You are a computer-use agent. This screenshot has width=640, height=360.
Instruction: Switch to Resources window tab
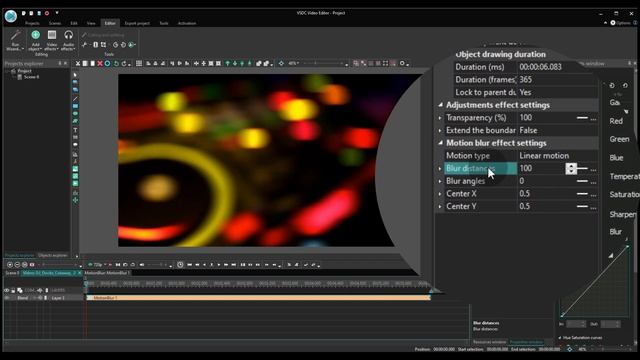click(x=489, y=342)
